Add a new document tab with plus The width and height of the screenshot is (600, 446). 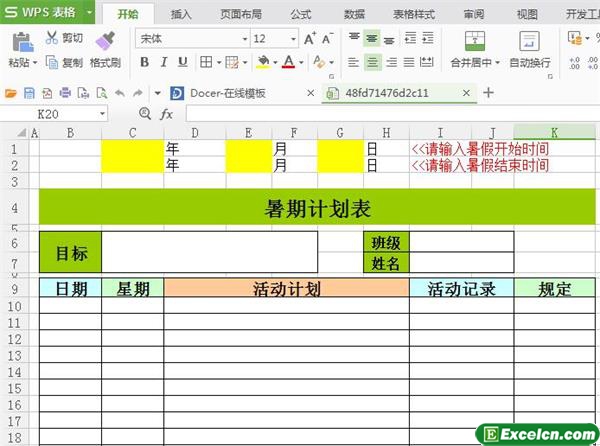[x=488, y=93]
